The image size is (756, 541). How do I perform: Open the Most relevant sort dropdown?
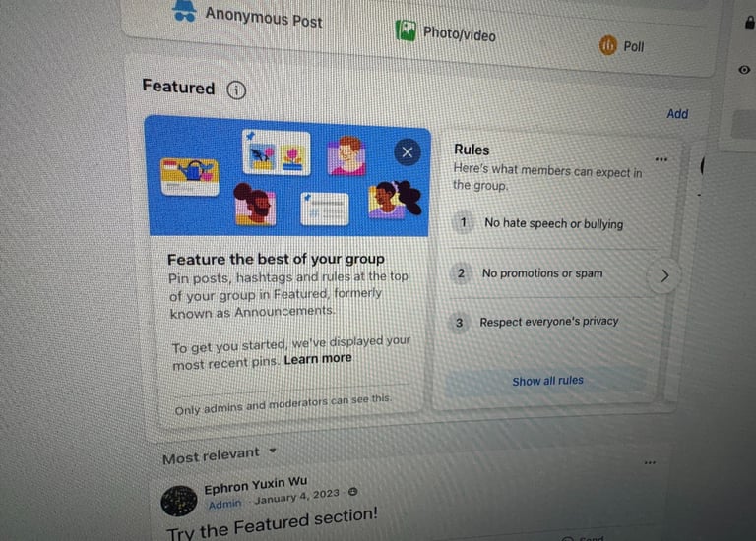pos(220,454)
